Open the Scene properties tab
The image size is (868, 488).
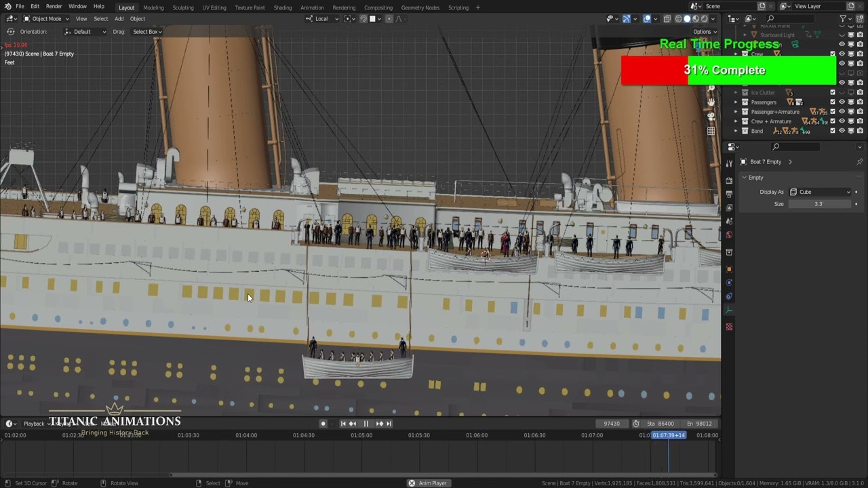pos(729,221)
